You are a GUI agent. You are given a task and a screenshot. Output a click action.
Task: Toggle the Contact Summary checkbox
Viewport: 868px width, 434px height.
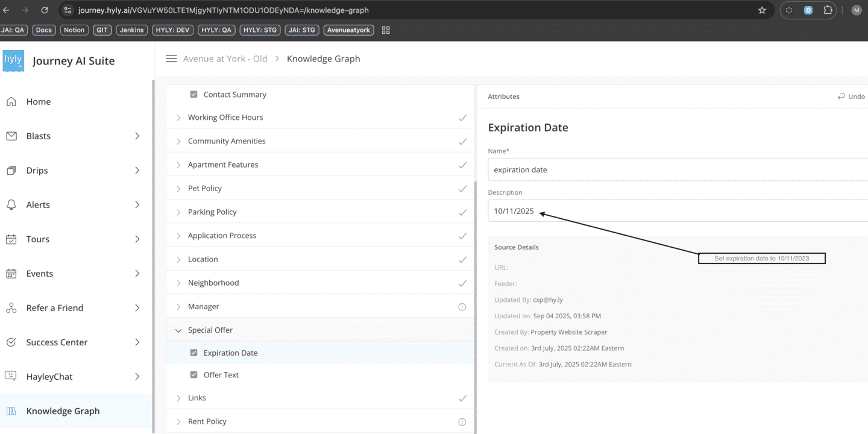pyautogui.click(x=193, y=95)
